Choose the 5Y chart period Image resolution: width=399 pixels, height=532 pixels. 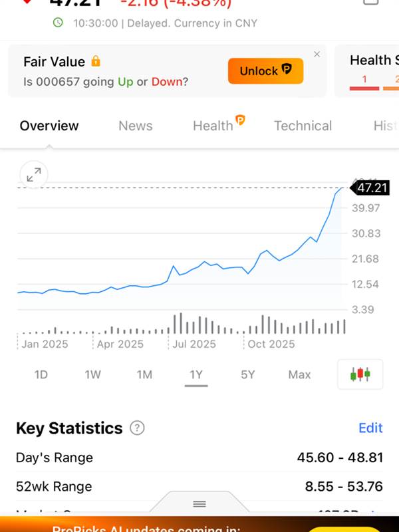(x=248, y=375)
